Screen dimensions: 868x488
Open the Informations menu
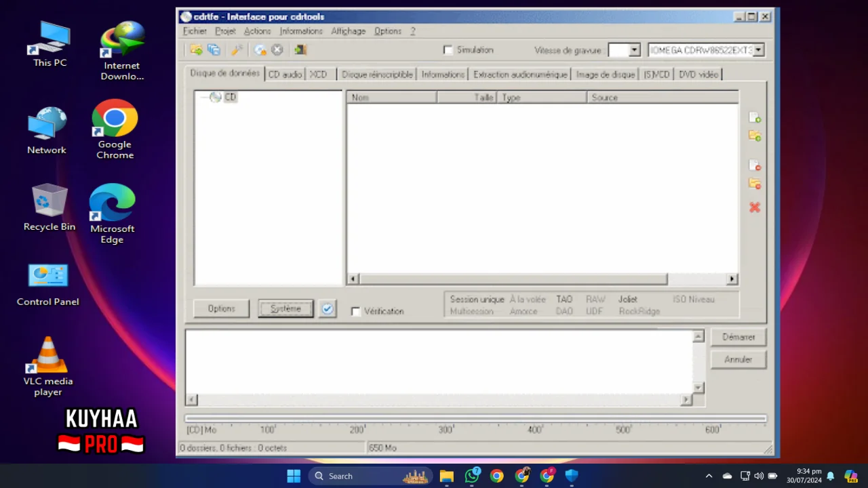(301, 31)
